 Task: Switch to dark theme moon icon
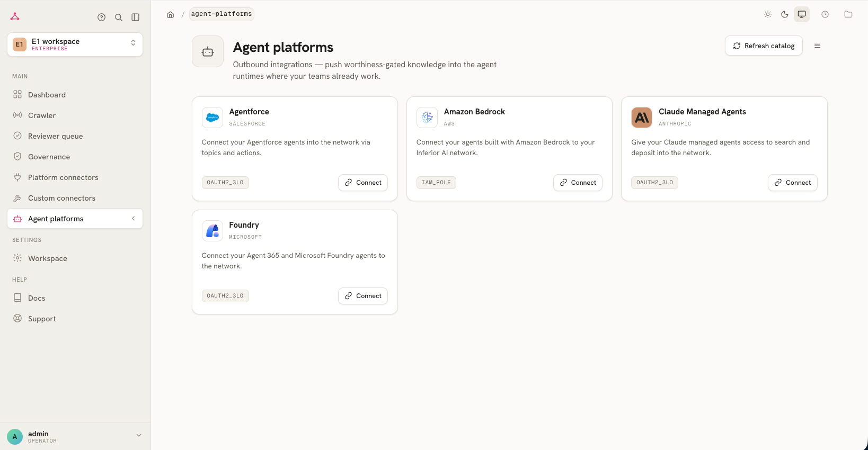tap(785, 14)
